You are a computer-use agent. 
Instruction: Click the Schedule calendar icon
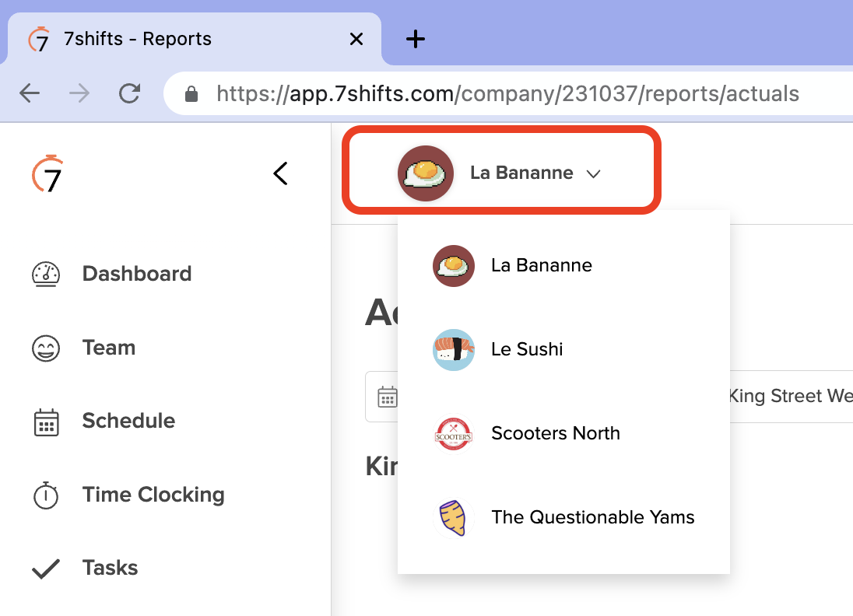point(46,422)
